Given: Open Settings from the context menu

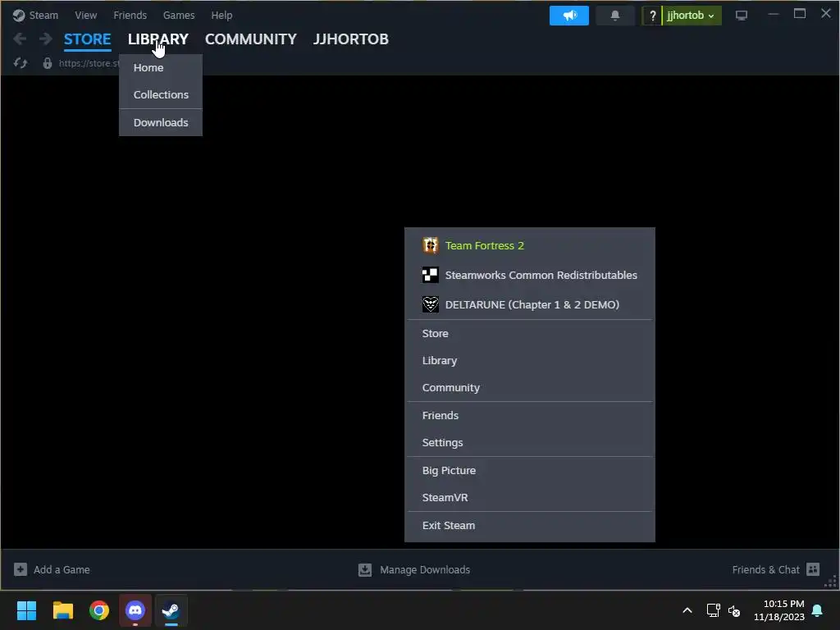Looking at the screenshot, I should click(x=529, y=442).
